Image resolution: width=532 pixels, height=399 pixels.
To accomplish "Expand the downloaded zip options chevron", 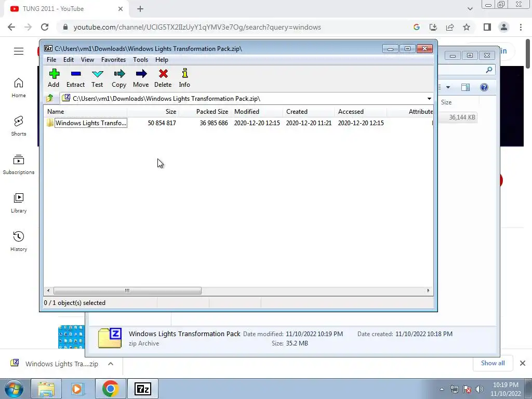I will pyautogui.click(x=111, y=364).
